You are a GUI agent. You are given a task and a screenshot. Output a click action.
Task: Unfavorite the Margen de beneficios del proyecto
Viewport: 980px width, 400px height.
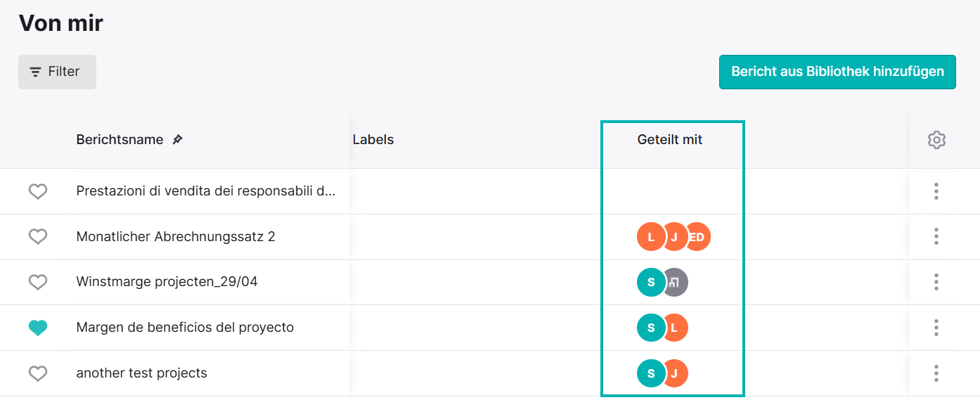tap(38, 328)
